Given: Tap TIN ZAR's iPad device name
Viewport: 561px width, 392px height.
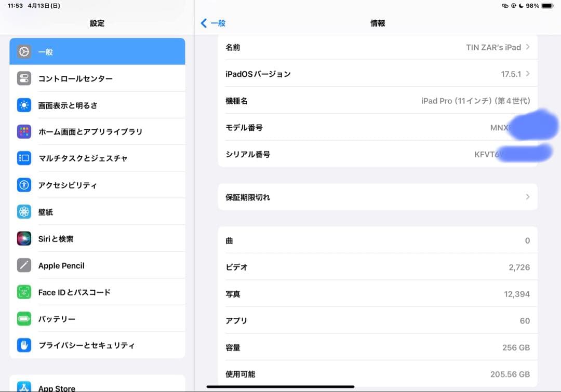Looking at the screenshot, I should tap(489, 47).
